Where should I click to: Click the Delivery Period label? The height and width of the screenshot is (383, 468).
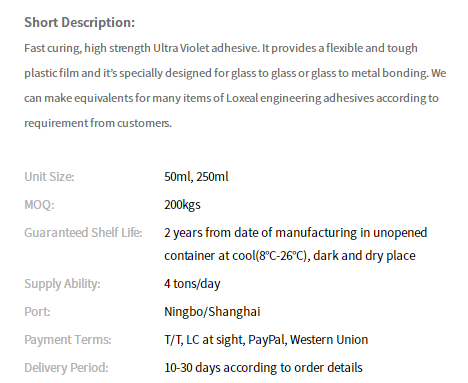coord(66,368)
